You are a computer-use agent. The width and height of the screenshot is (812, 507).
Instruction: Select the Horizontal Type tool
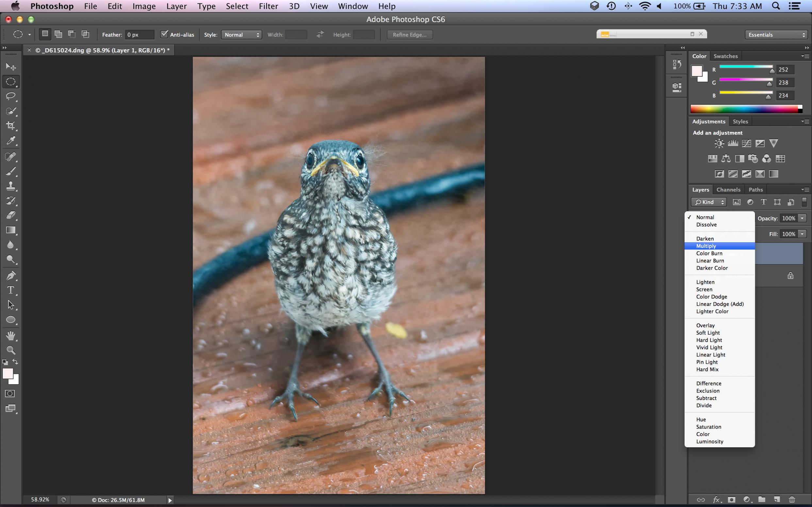coord(11,290)
